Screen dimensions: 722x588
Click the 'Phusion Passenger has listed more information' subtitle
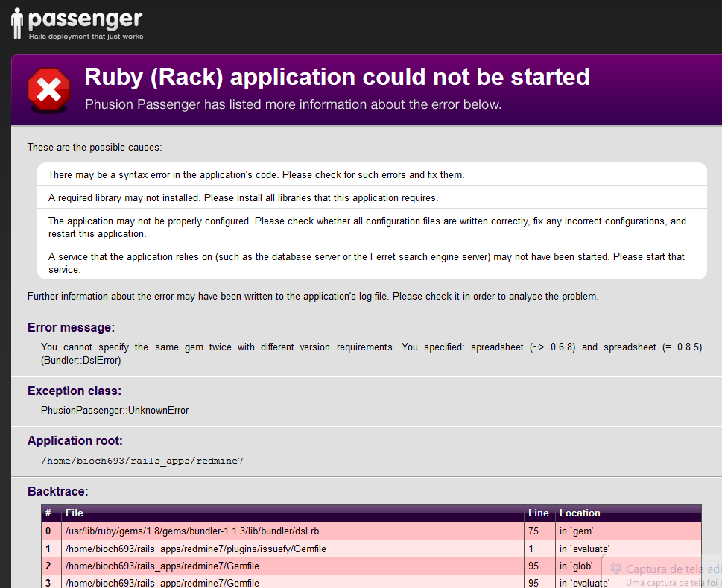(294, 104)
